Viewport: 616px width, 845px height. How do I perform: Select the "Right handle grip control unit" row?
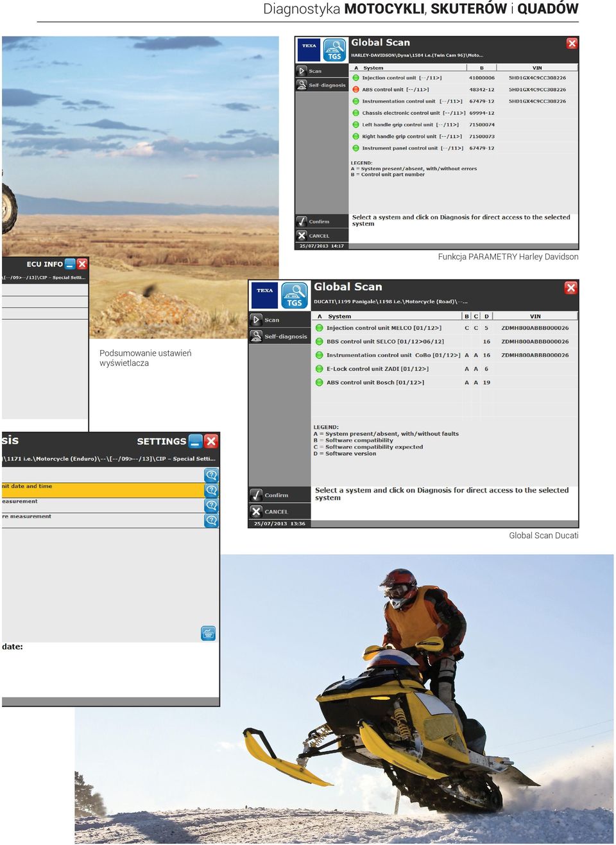tap(463, 136)
